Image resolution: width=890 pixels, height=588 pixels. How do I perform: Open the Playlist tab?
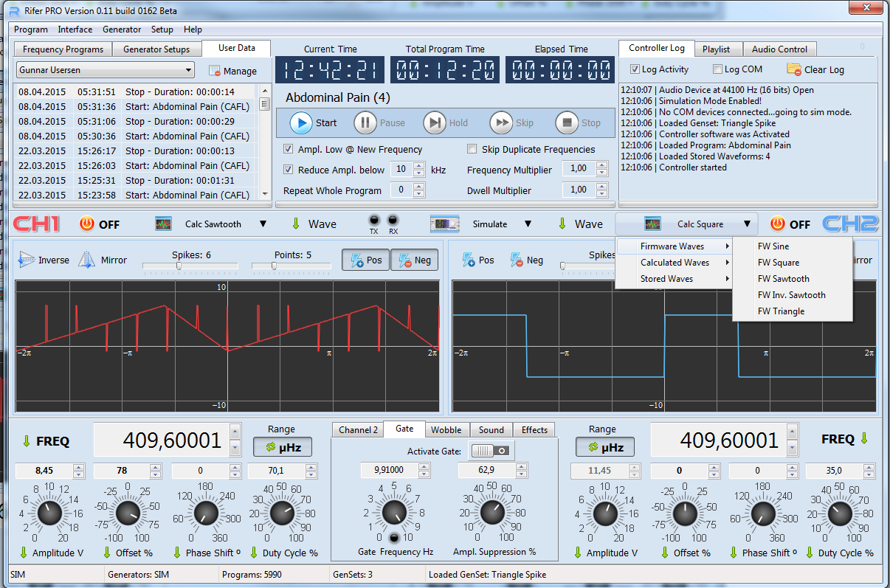point(716,49)
